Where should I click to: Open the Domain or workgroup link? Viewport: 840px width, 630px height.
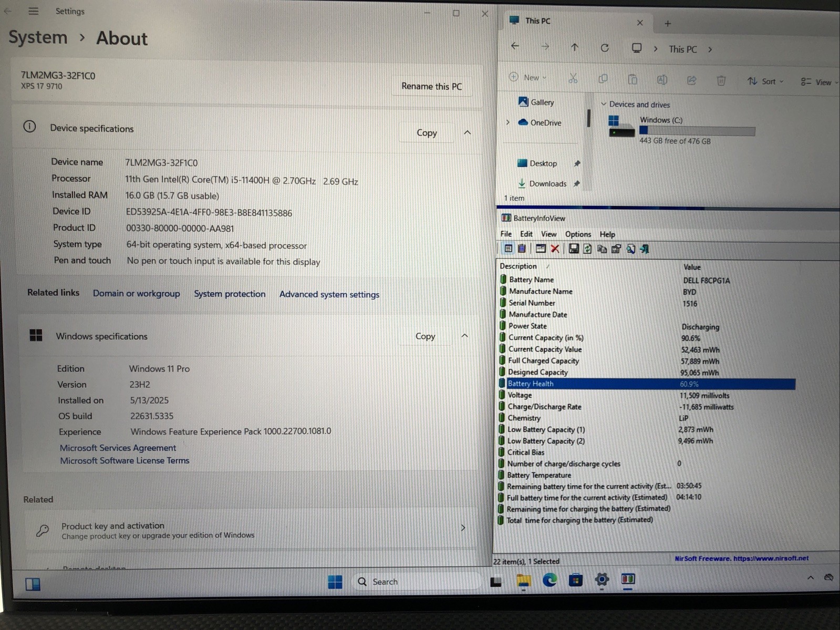tap(136, 293)
